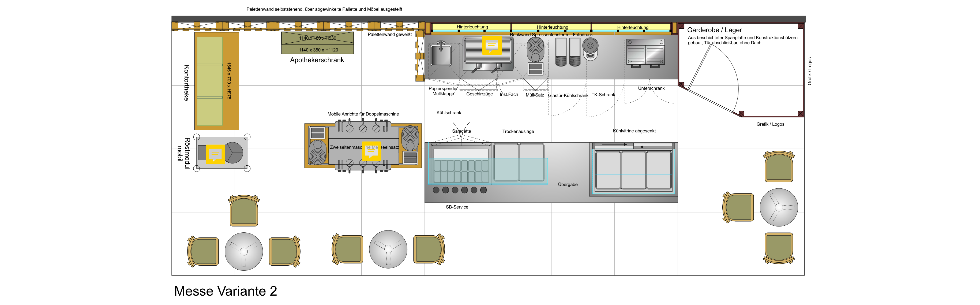Select the chair above the bottom-left table
The width and height of the screenshot is (980, 305).
tap(244, 211)
